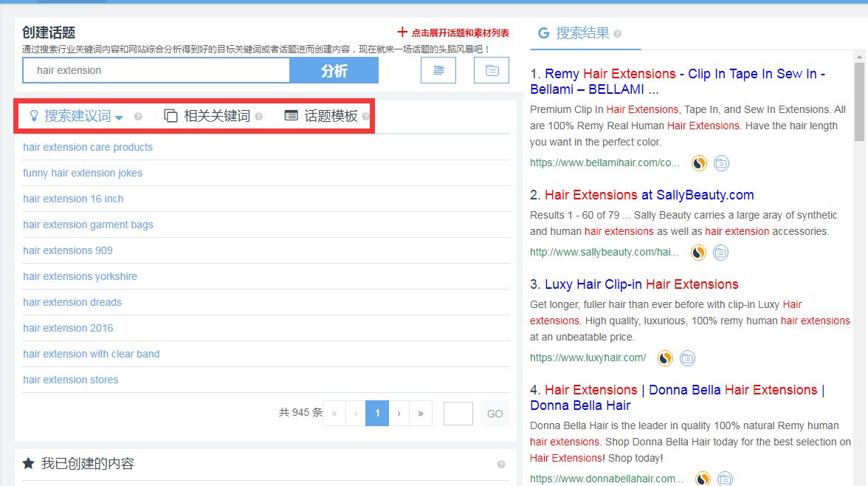Select keyword hair extension dreads
Viewport: 868px width, 486px height.
coord(72,302)
